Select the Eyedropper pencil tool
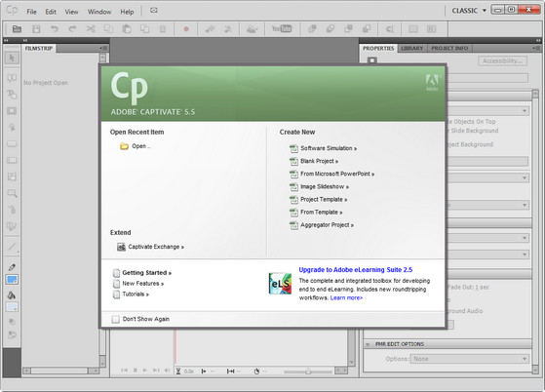The image size is (545, 392). coord(12,267)
